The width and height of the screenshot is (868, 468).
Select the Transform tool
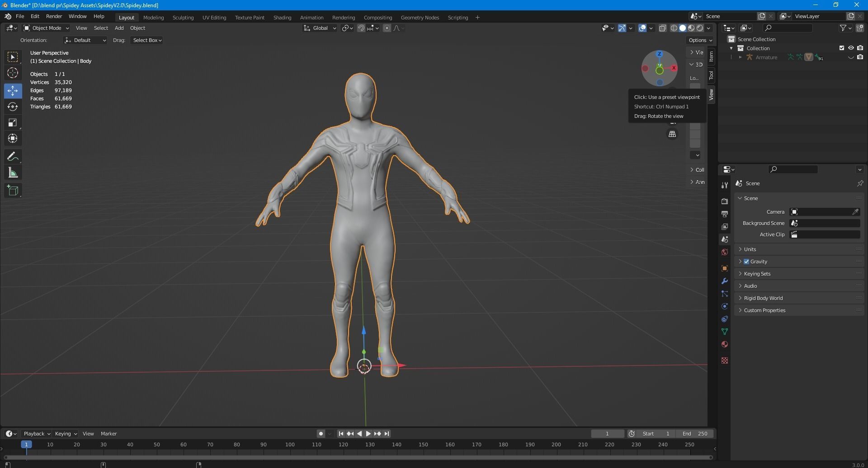13,138
